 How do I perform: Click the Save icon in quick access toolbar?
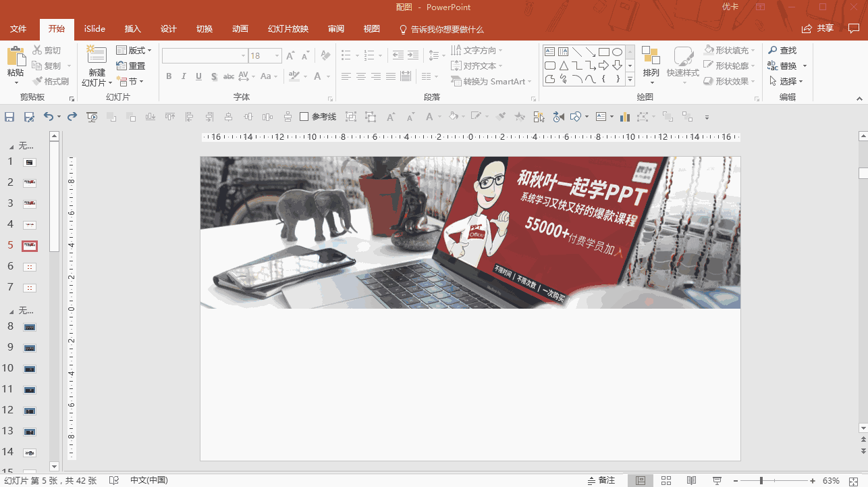tap(9, 117)
